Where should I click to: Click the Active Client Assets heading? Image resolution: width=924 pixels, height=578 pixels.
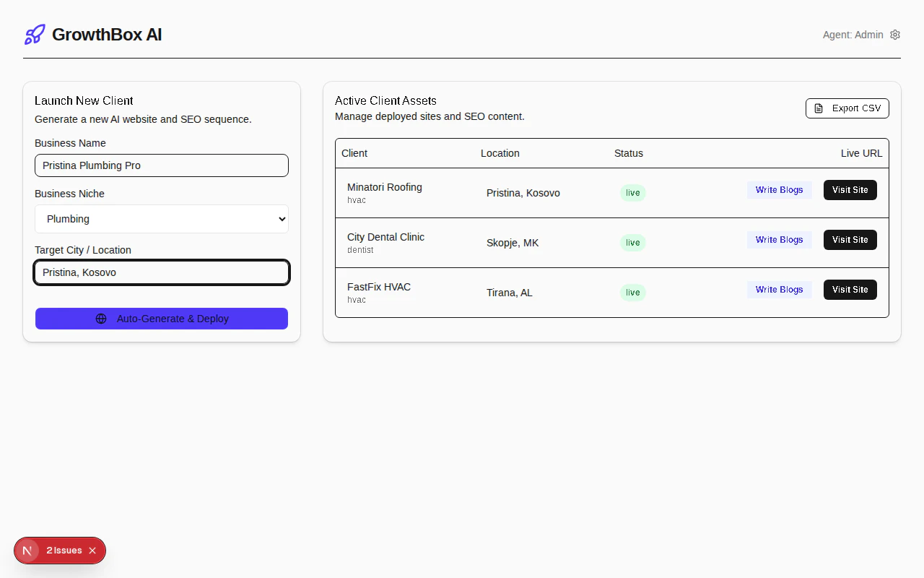[x=385, y=100]
